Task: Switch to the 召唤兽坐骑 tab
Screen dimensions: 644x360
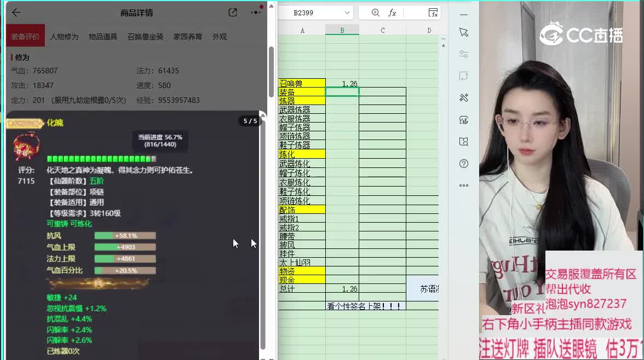Action: 145,37
